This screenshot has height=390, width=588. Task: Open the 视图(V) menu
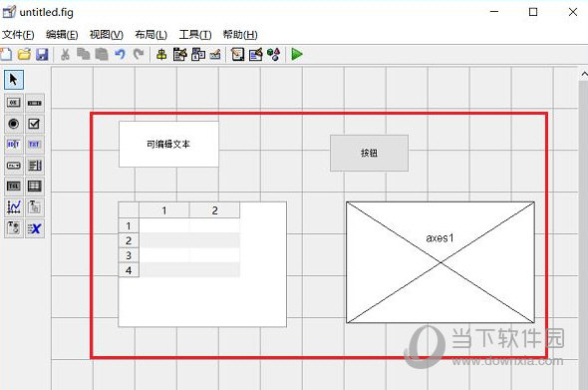107,35
